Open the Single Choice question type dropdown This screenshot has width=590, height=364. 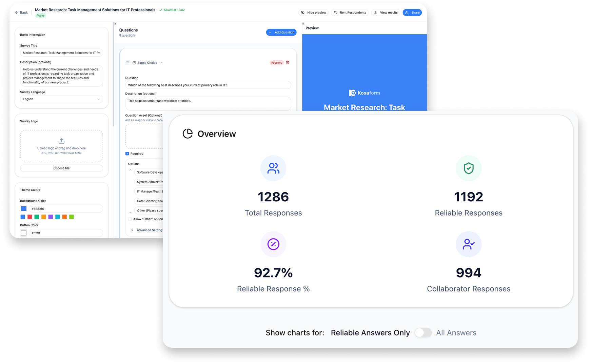(147, 62)
